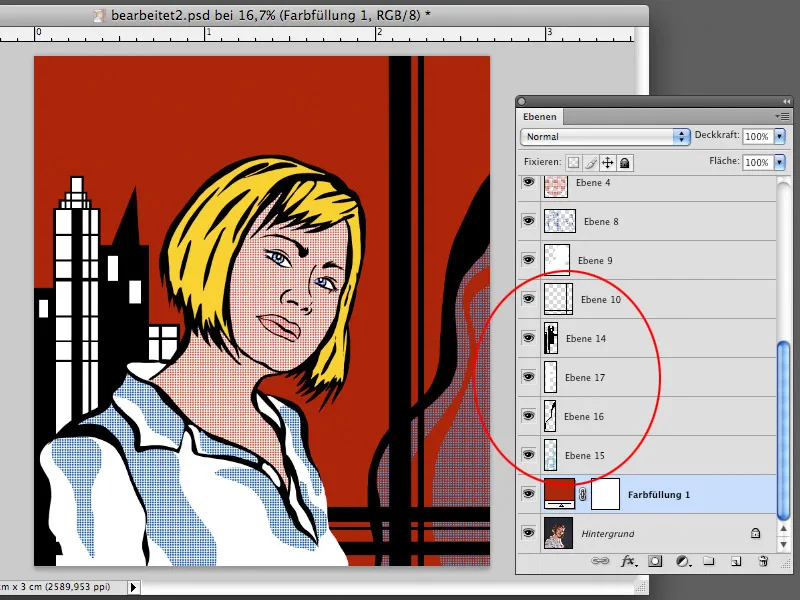The height and width of the screenshot is (600, 800).
Task: Open the Ebenen panel options menu
Action: pyautogui.click(x=783, y=116)
